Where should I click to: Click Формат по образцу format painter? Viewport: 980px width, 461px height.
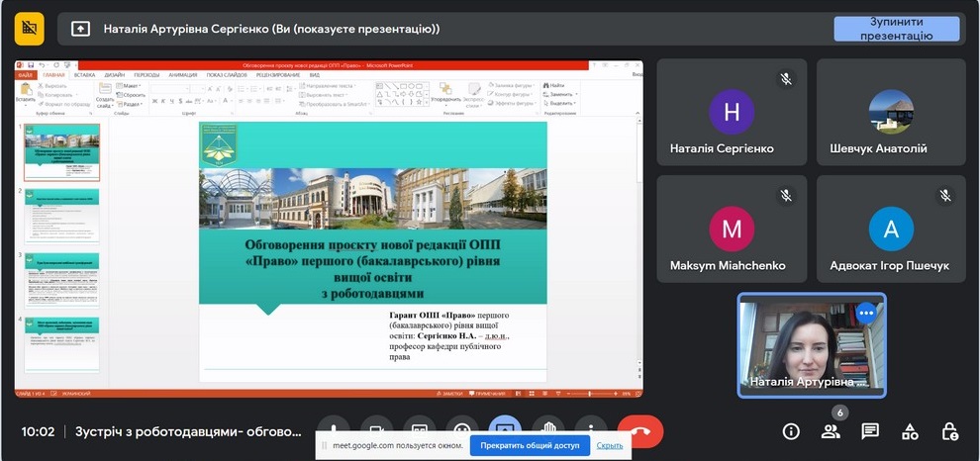point(63,104)
